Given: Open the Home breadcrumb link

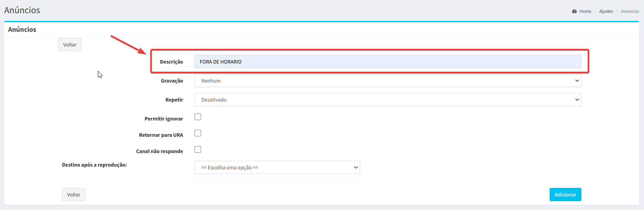Looking at the screenshot, I should click(585, 11).
